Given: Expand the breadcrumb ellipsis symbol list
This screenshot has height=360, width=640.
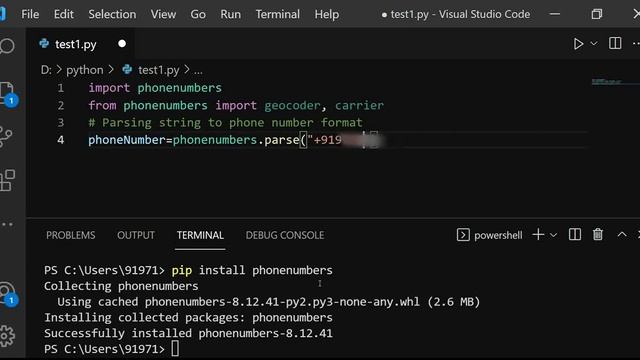Looking at the screenshot, I should pyautogui.click(x=198, y=71).
